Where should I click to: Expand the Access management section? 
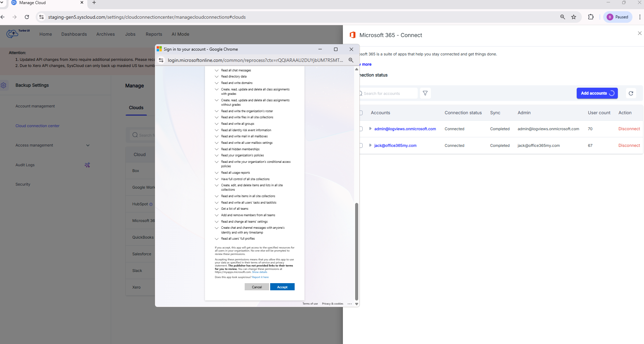pos(88,145)
